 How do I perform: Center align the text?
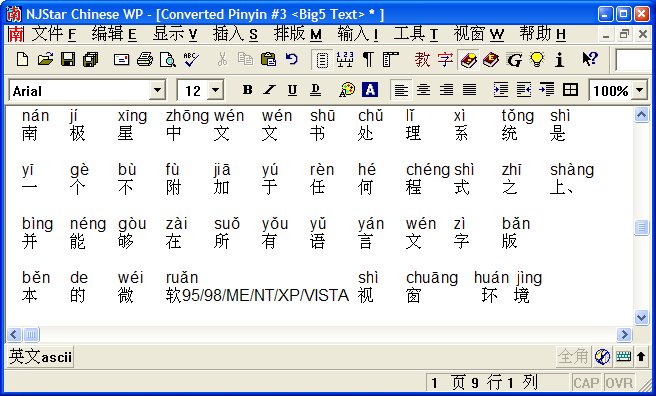pyautogui.click(x=424, y=89)
